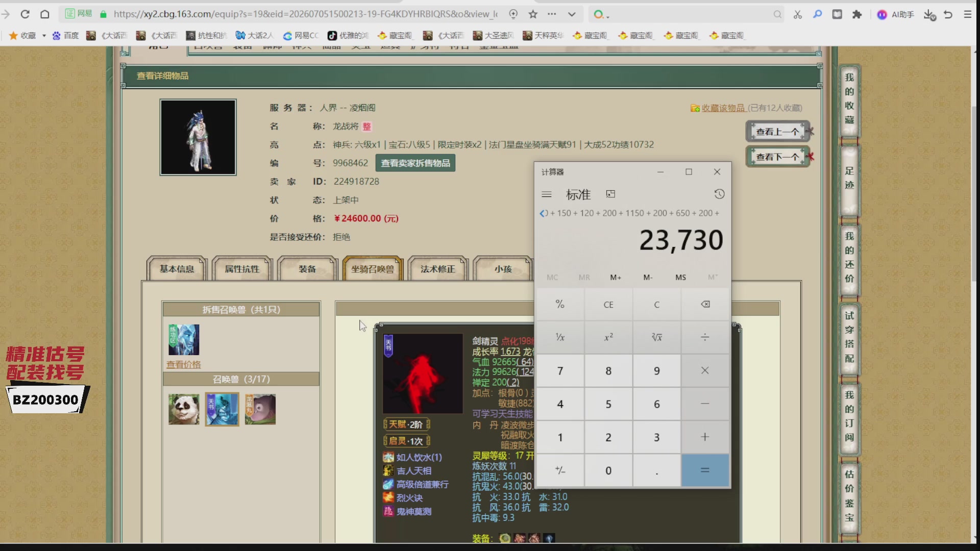Click the 拆售召唤兽 ice-face thumbnail
The width and height of the screenshot is (980, 551).
(184, 340)
